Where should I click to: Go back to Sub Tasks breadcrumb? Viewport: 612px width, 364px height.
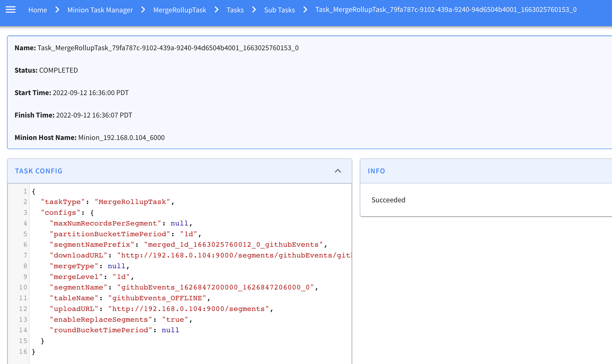[279, 10]
